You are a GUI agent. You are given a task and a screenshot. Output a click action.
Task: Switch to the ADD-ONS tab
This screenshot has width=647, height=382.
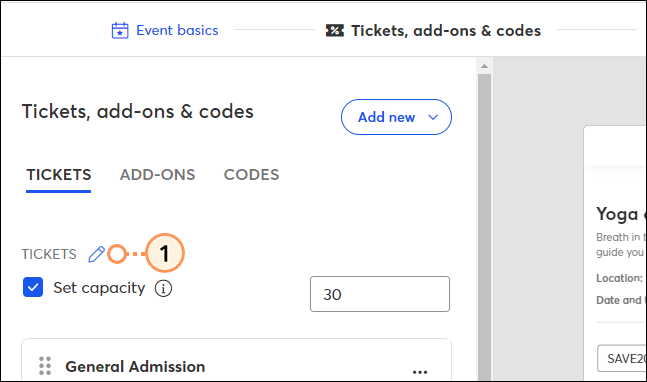(x=157, y=174)
